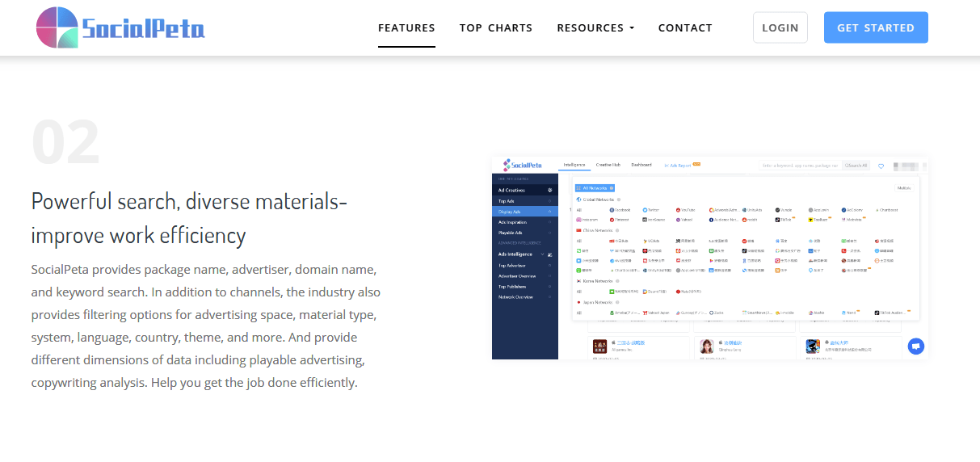Focus the keyword search input field
This screenshot has width=980, height=462.
point(801,166)
